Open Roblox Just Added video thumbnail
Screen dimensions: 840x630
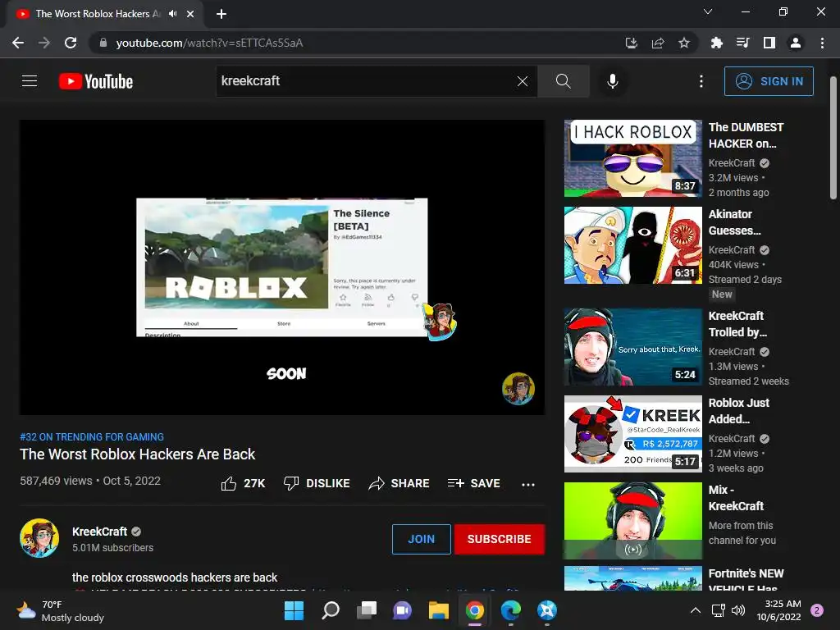coord(632,434)
